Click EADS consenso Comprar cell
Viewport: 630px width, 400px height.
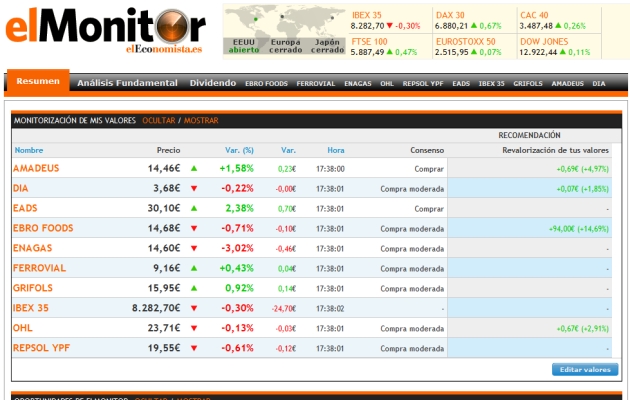pos(429,209)
